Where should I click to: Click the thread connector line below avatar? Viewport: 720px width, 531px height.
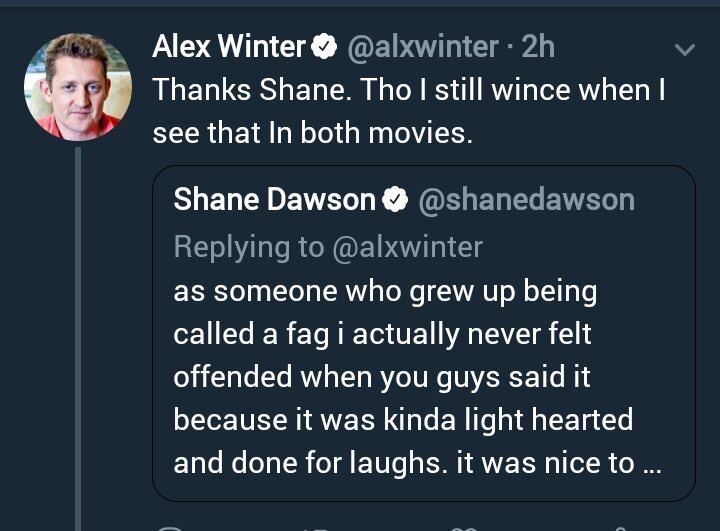point(78,330)
